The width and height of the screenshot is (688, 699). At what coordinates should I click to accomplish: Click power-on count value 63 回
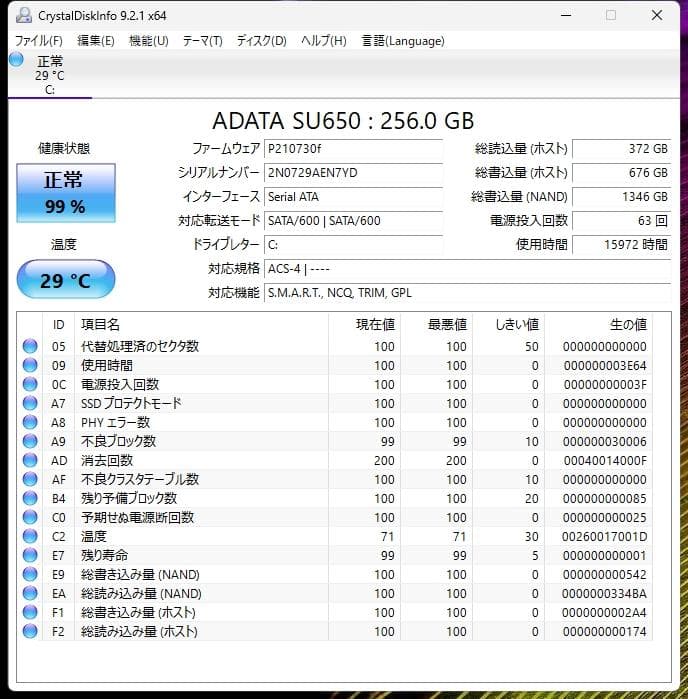point(622,221)
